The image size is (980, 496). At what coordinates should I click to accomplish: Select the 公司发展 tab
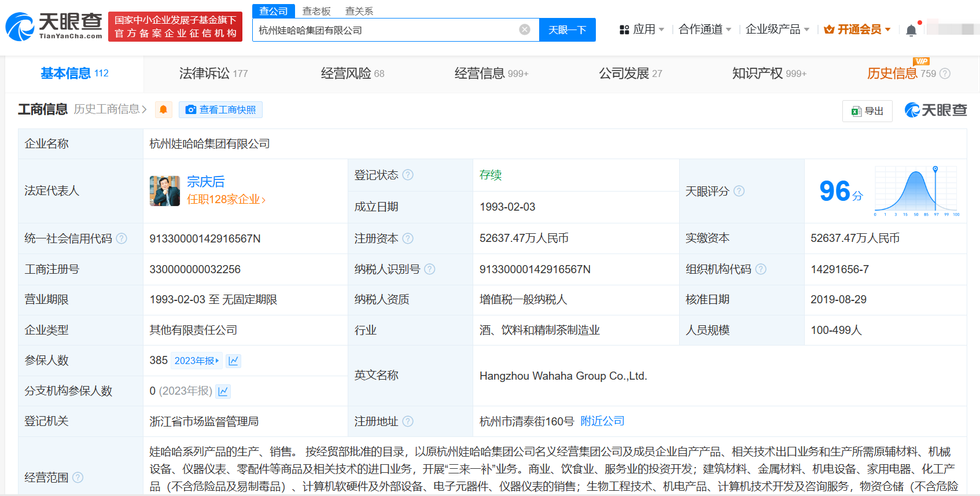click(631, 74)
